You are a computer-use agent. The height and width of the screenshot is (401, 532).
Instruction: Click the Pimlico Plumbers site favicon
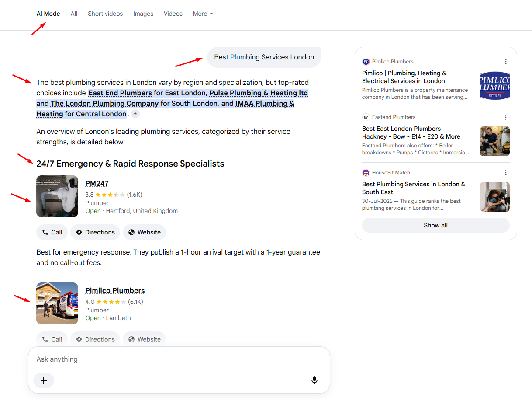366,62
